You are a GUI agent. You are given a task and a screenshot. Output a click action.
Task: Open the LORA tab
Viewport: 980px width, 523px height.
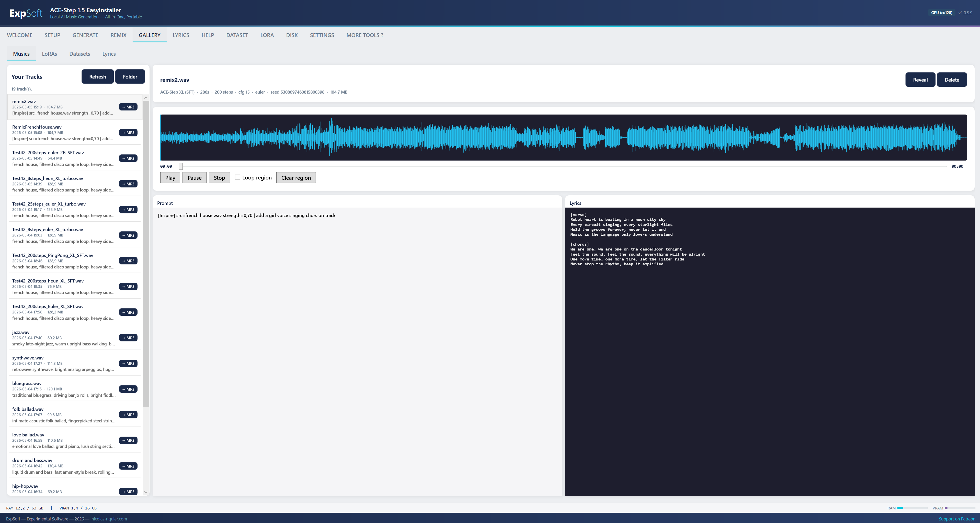point(267,35)
